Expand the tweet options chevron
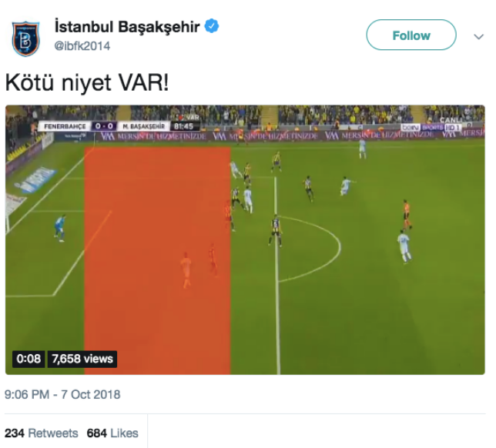496x448 pixels. (478, 37)
